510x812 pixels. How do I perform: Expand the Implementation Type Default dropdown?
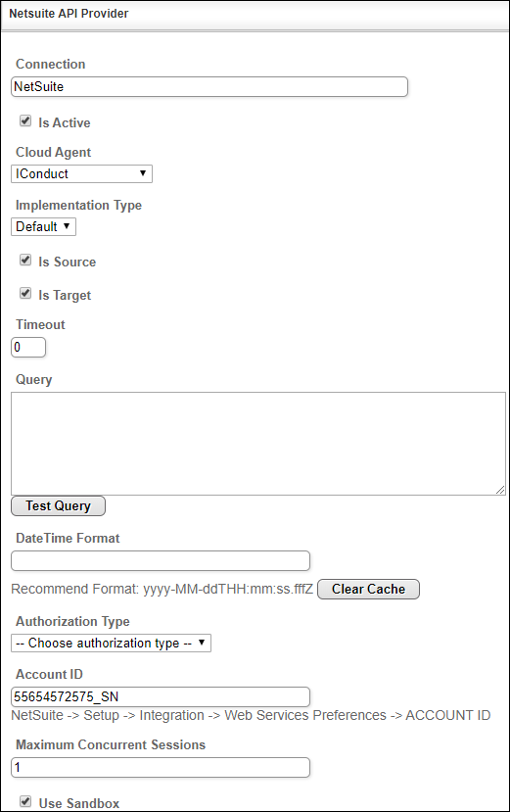[43, 227]
